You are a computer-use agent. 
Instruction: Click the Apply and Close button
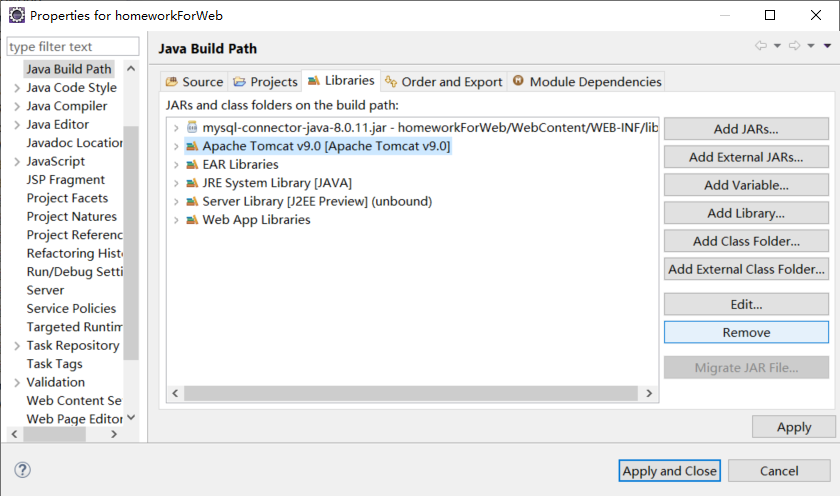coord(669,471)
